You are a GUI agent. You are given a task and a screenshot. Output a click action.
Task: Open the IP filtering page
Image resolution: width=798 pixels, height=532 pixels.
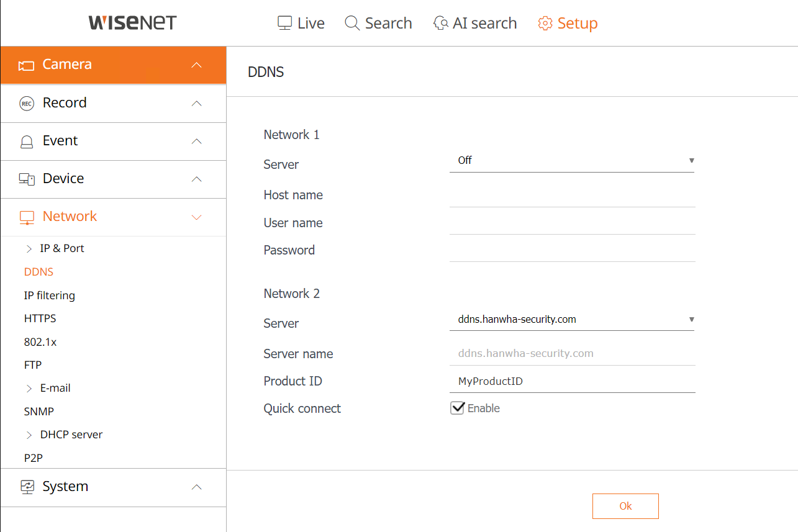pos(49,295)
